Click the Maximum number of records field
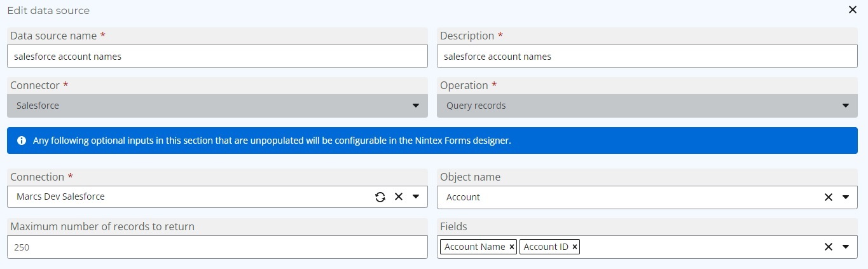Screen dimensions: 868x269 pyautogui.click(x=217, y=247)
